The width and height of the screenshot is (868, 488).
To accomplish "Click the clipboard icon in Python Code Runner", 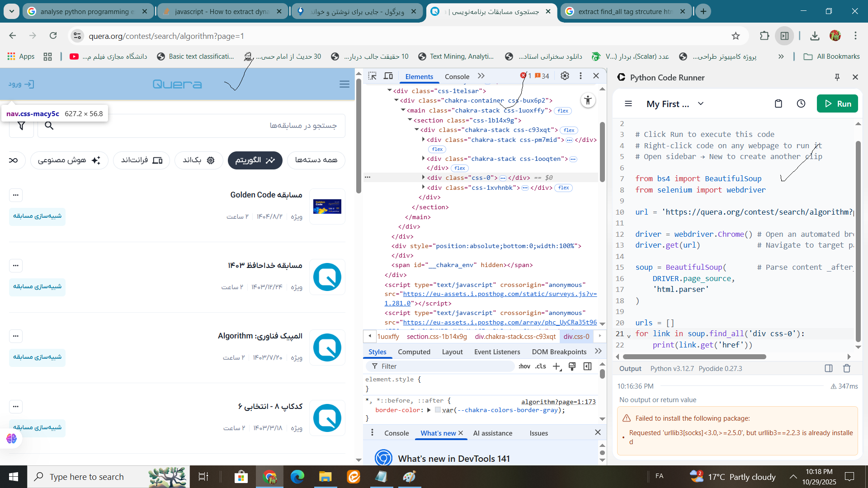I will point(778,104).
